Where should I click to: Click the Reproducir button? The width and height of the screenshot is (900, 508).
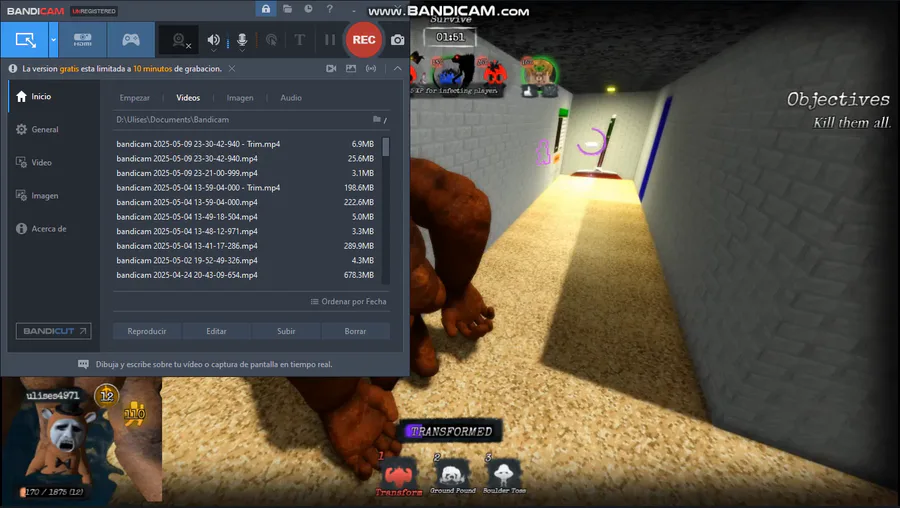coord(147,331)
